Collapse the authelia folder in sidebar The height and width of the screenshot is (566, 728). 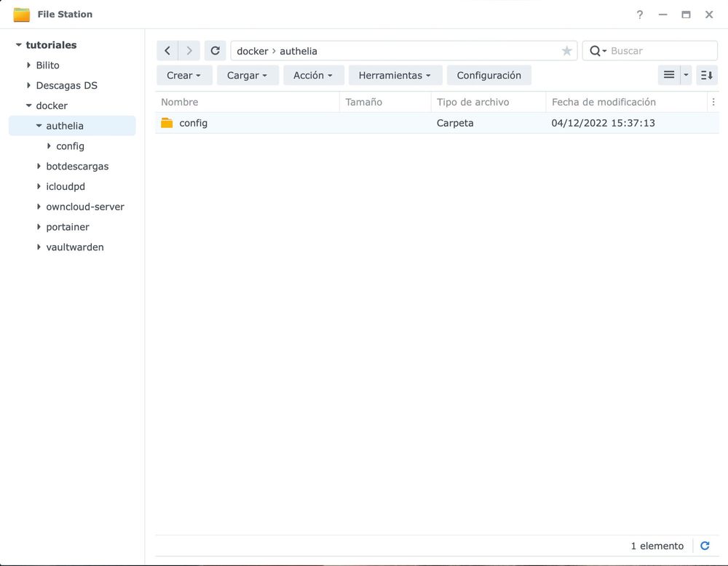[x=40, y=125]
